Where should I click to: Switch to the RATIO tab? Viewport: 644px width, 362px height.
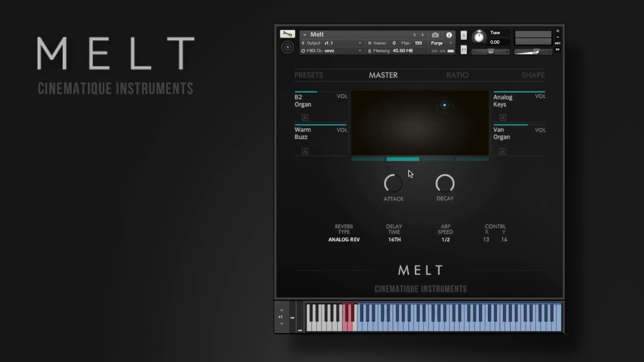(457, 75)
